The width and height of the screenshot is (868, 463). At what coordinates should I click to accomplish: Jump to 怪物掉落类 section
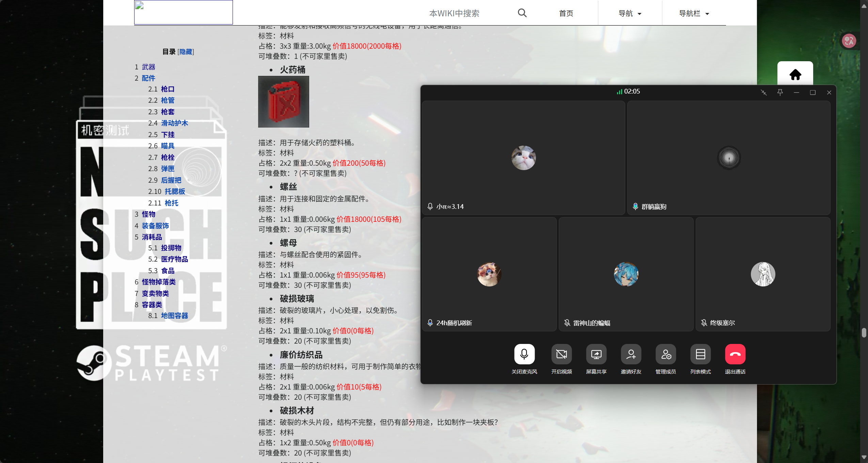click(159, 282)
